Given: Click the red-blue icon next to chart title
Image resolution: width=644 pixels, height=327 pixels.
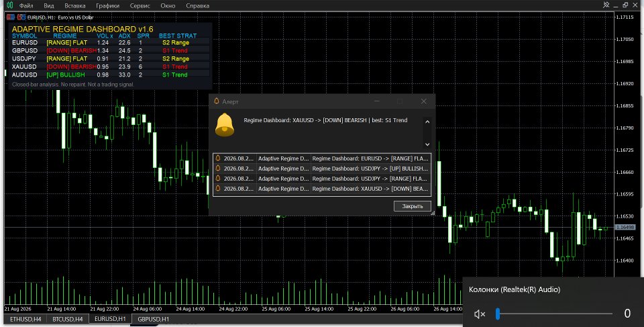Looking at the screenshot, I should click(x=21, y=17).
